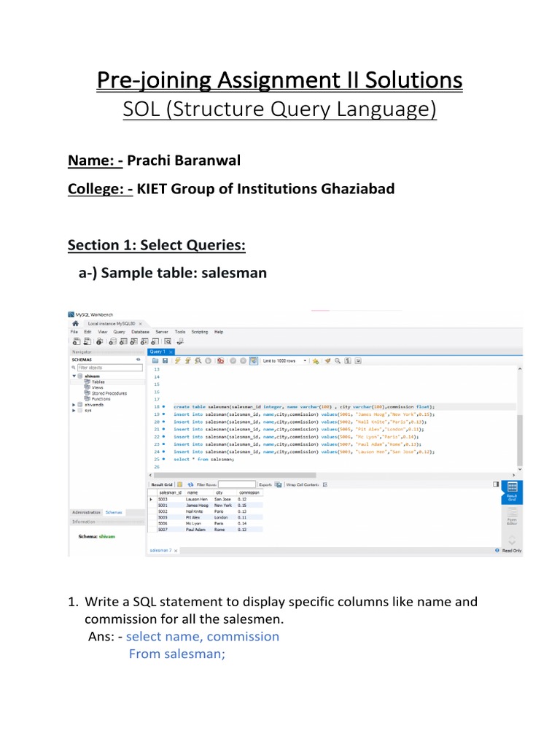This screenshot has width=560, height=747.
Task: Click the Beautify query broom icon
Action: 327,360
